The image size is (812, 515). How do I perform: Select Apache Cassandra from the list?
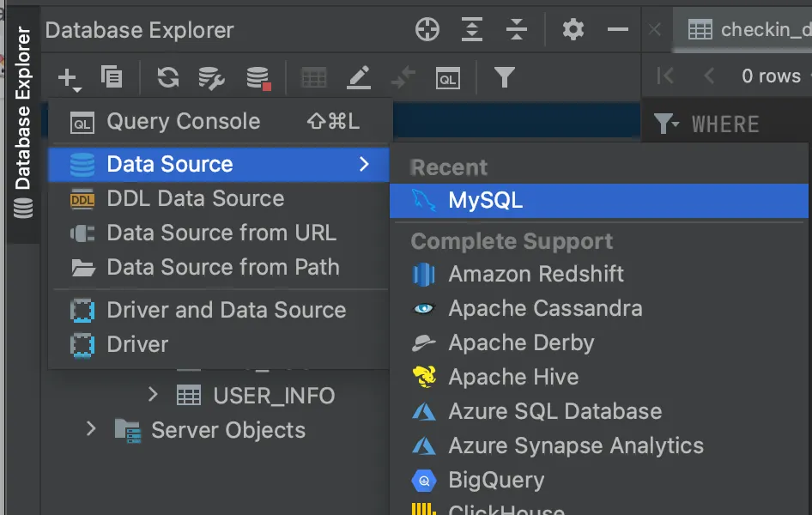pos(545,309)
